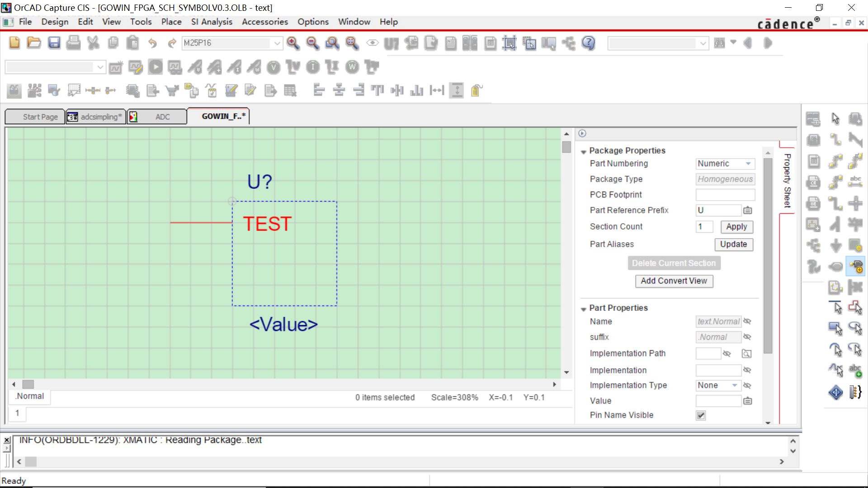Click the Save document icon

click(x=54, y=43)
